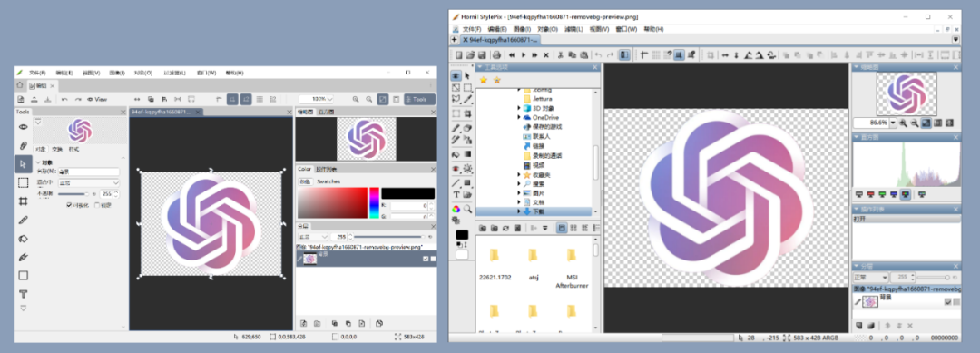Expand the OneDrive folder tree node
This screenshot has width=980, height=353.
pyautogui.click(x=519, y=117)
